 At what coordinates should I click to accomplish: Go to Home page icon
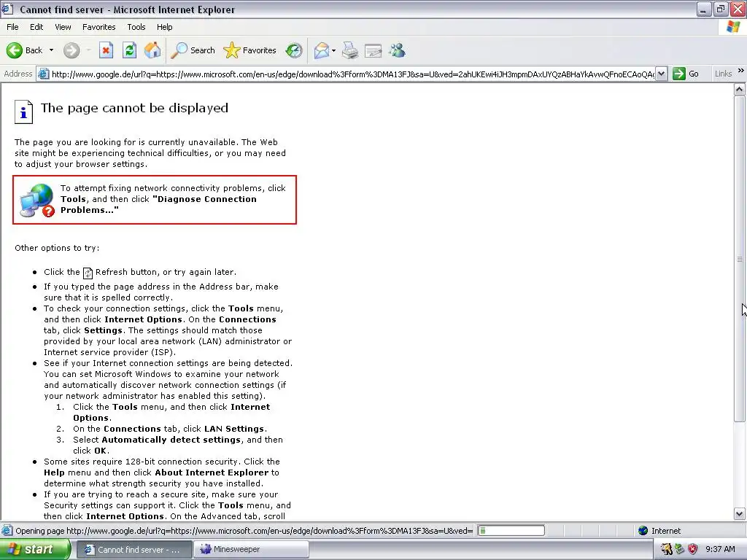point(152,50)
